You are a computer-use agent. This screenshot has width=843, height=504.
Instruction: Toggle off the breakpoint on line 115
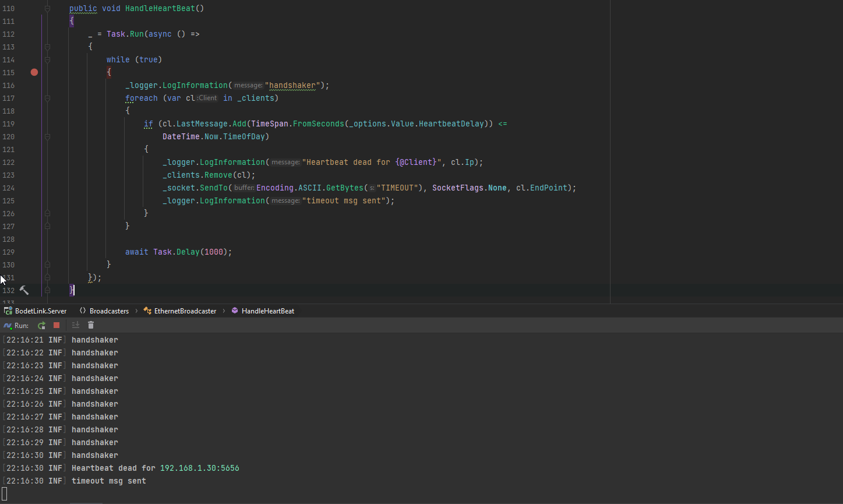[34, 72]
